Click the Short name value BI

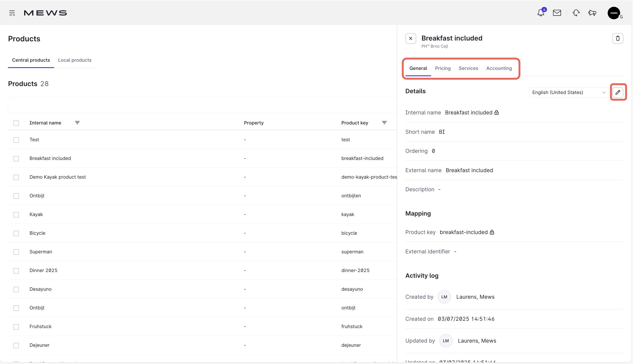[x=442, y=132]
